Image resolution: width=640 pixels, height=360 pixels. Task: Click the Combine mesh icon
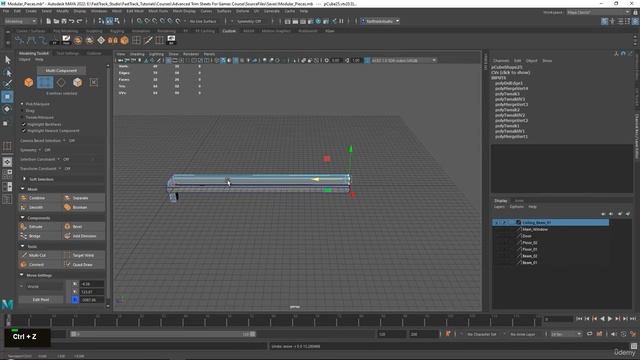click(x=24, y=198)
